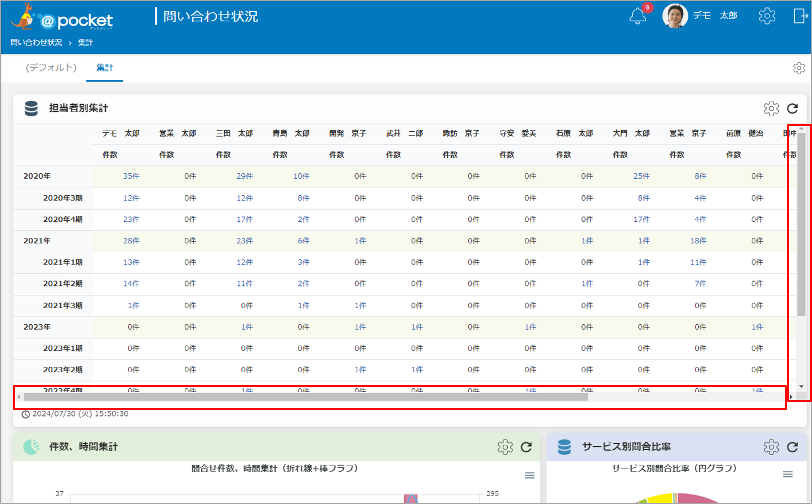Screen dimensions: 812x504
Task: Click the デモ 太郎 column header
Action: pyautogui.click(x=121, y=133)
